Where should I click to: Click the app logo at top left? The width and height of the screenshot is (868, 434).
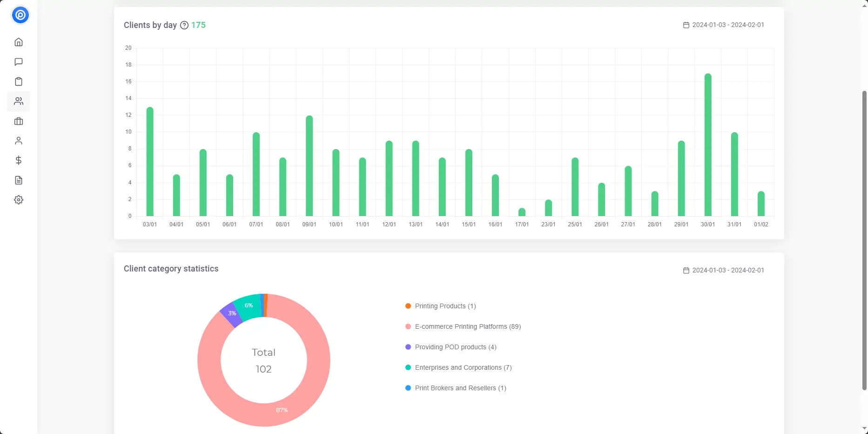click(20, 15)
